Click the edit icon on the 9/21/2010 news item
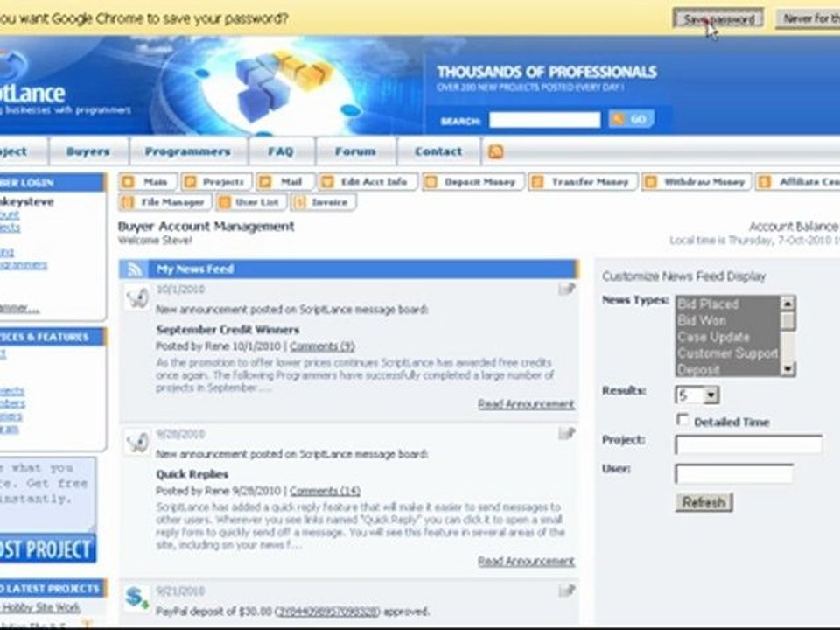840x630 pixels. click(x=567, y=591)
